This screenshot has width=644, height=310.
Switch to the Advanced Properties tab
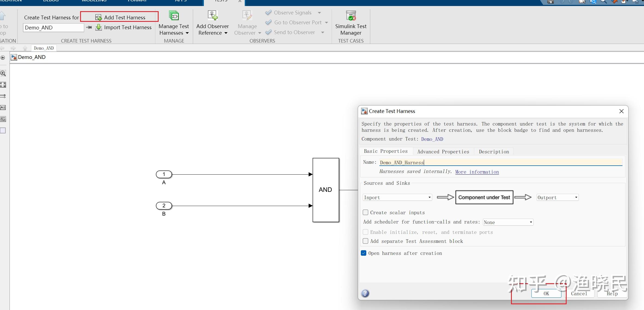pyautogui.click(x=443, y=151)
